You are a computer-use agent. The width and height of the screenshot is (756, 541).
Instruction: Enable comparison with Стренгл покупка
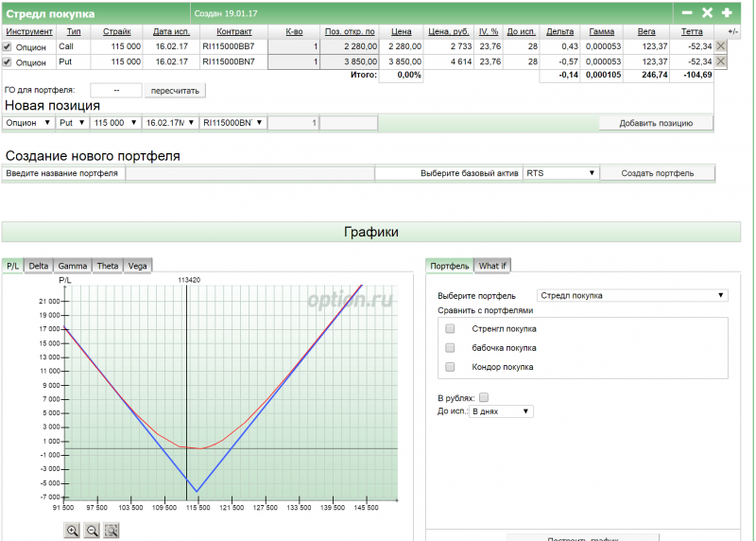(x=450, y=328)
